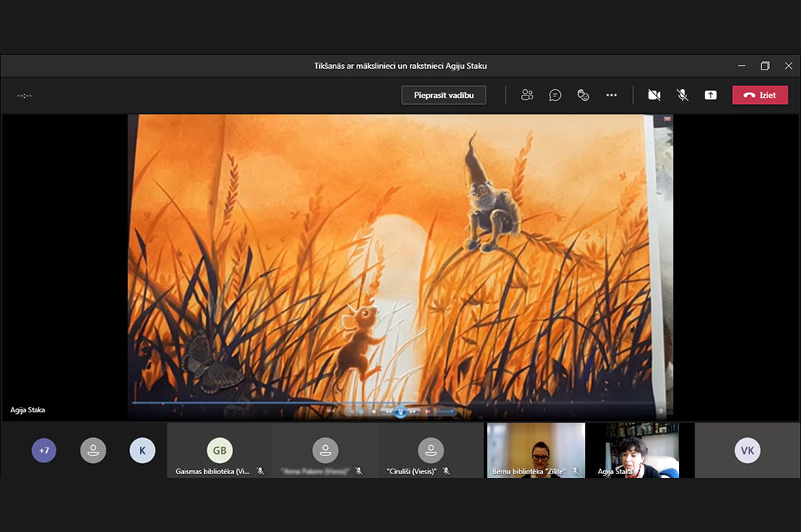
Task: Select the K participant avatar
Action: [142, 450]
